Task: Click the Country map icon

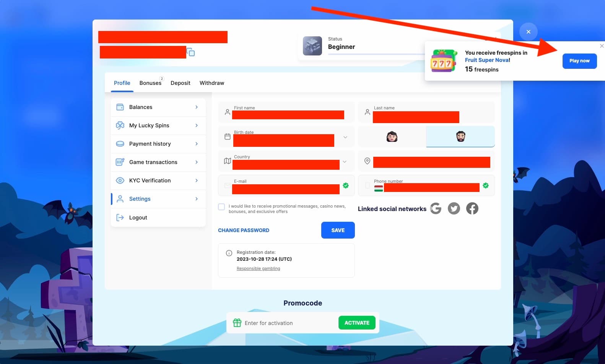Action: [228, 161]
